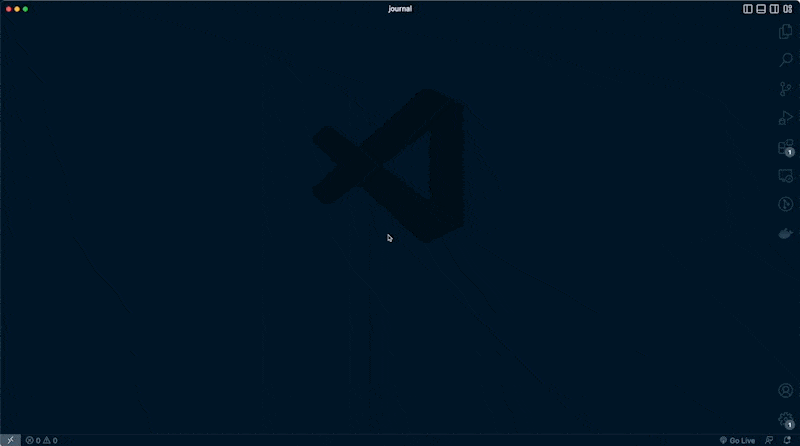Open the Docker view with whale icon
Screen dimensions: 800x446
[785, 233]
